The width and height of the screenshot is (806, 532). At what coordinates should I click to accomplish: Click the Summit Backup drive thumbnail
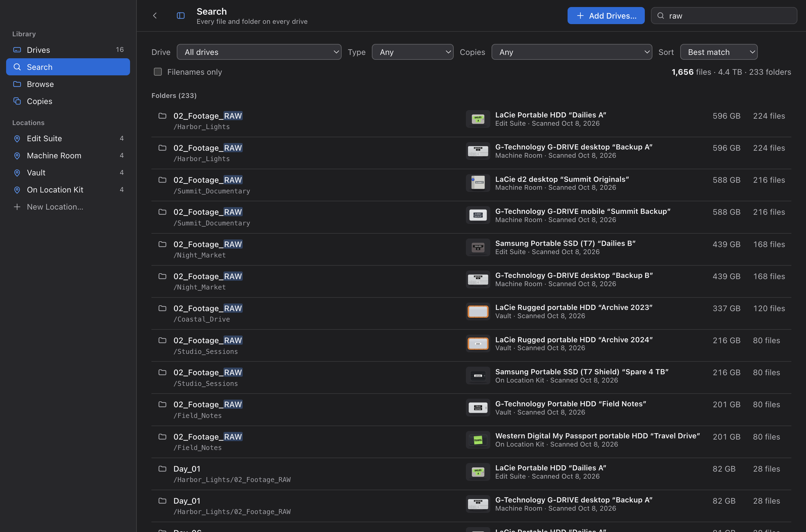tap(478, 215)
